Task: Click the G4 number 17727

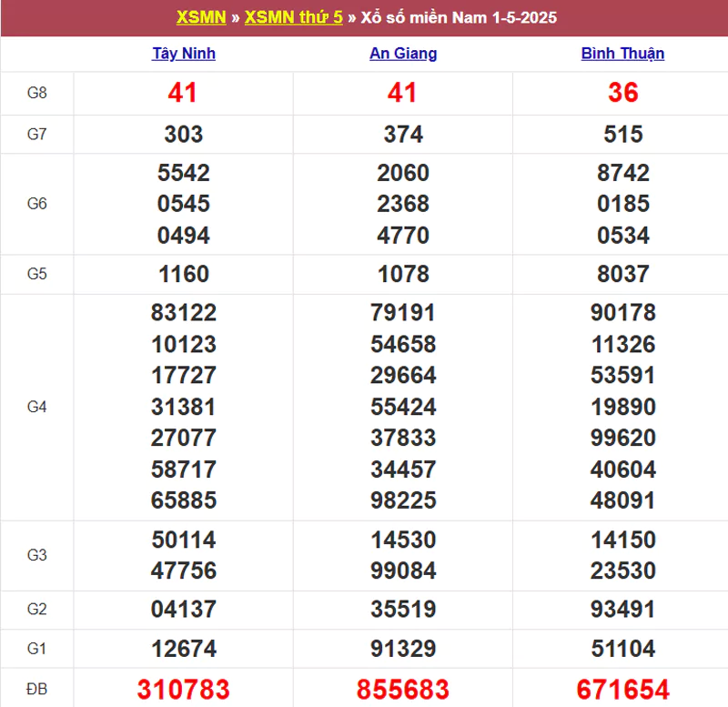Action: pyautogui.click(x=184, y=375)
